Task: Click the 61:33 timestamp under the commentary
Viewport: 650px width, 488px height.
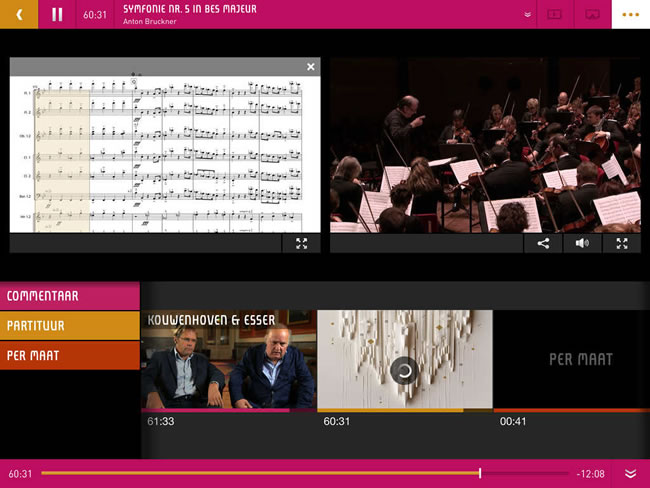Action: pos(161,421)
